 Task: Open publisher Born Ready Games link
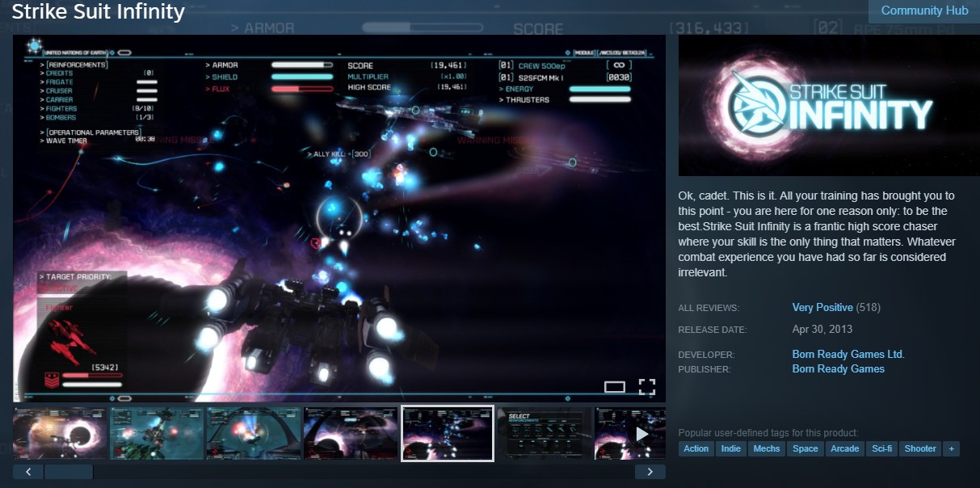(839, 369)
